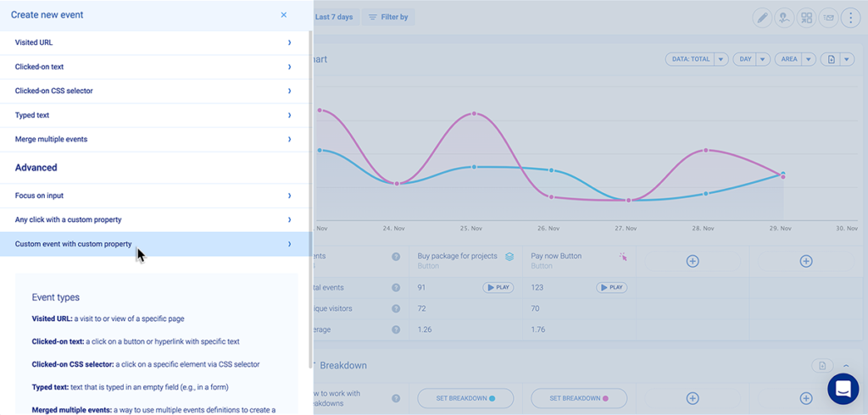Click layers icon beside Buy package for projects
Screen dimensions: 868x415
click(x=509, y=257)
